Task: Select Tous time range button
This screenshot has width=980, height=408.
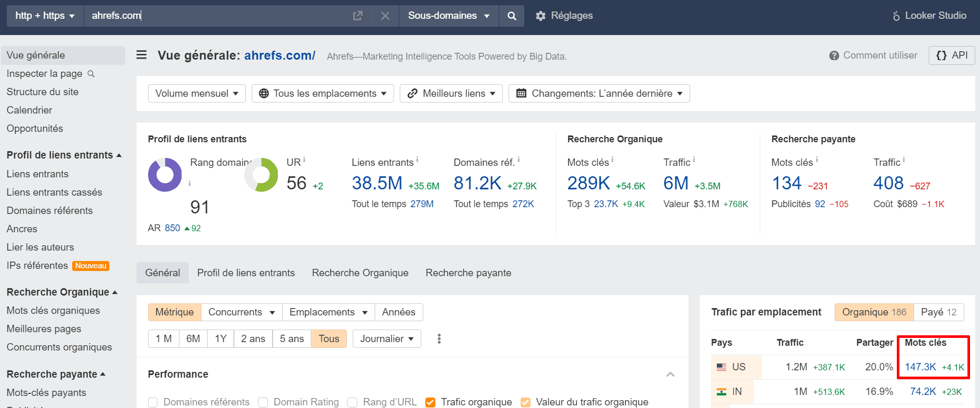Action: 329,339
